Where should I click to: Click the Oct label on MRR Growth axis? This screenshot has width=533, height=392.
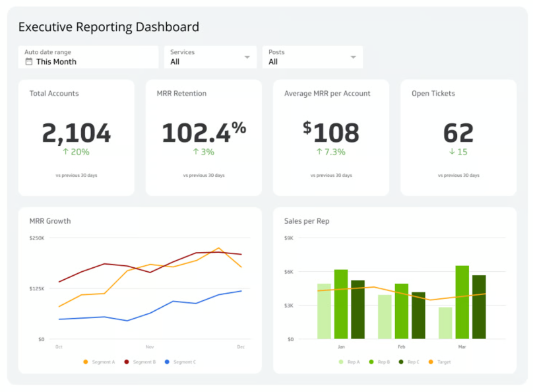(59, 346)
